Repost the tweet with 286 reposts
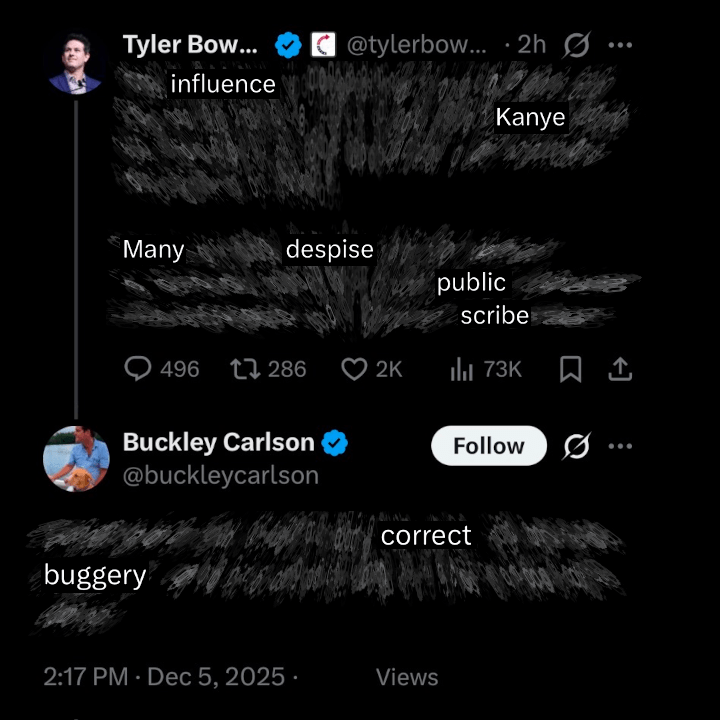720x720 pixels. coord(243,370)
